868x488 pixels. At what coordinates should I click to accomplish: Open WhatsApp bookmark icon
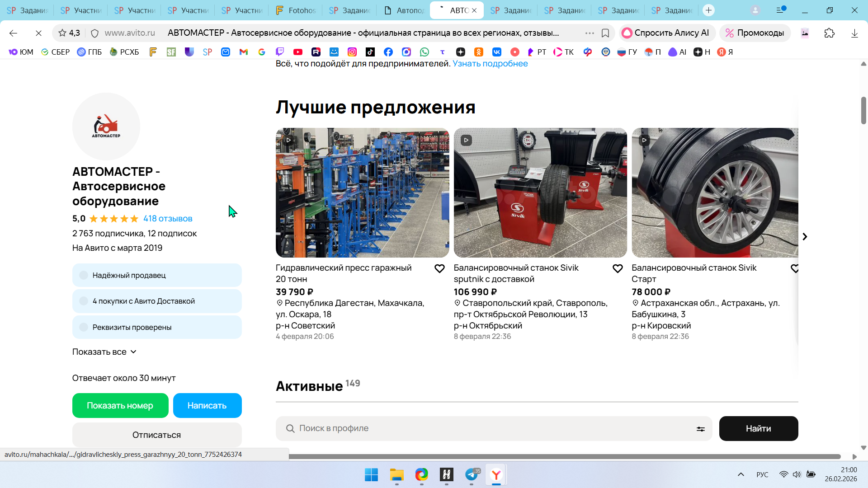click(x=424, y=52)
